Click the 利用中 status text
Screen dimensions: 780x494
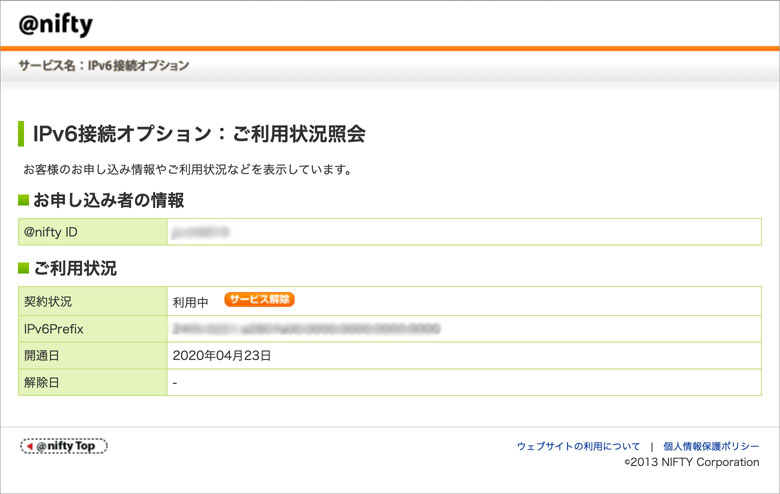point(190,302)
